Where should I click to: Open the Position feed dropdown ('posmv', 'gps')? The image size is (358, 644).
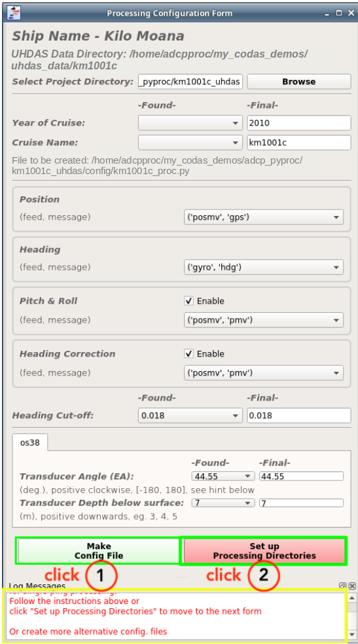[264, 217]
